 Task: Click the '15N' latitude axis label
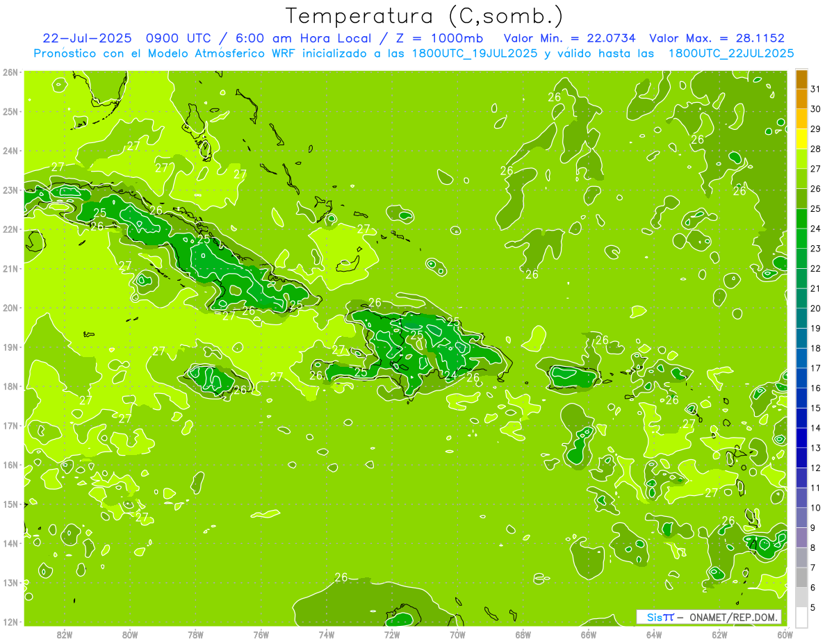10,504
